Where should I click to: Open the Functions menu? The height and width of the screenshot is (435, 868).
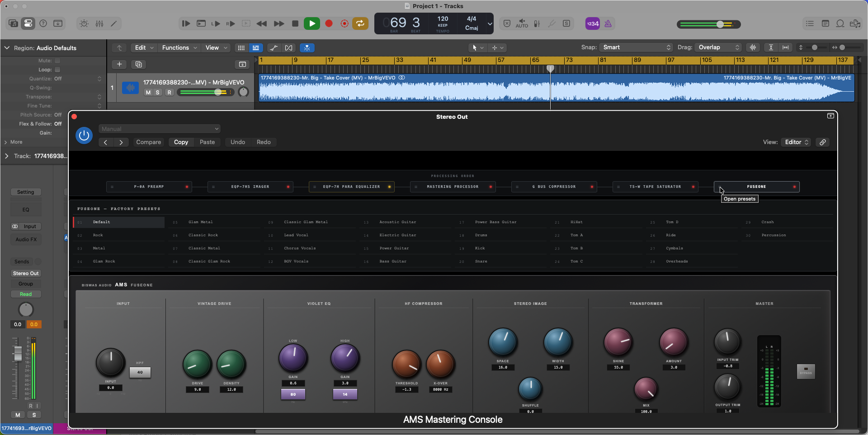[179, 47]
